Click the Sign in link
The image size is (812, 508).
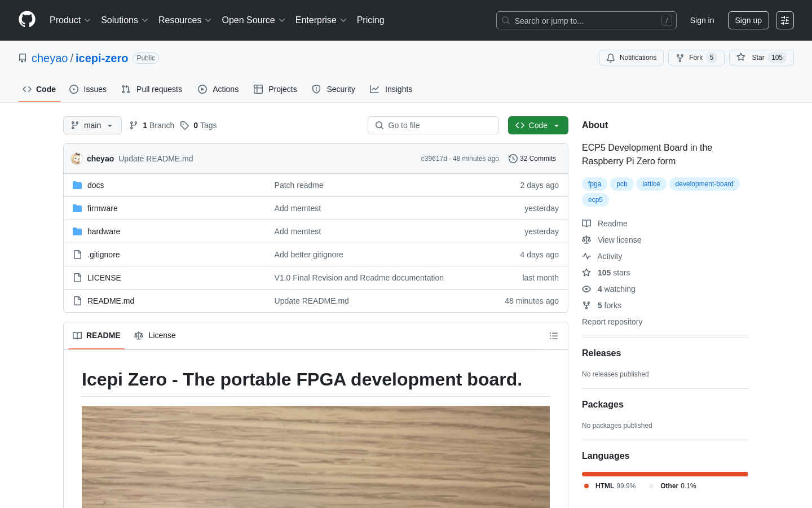click(702, 20)
